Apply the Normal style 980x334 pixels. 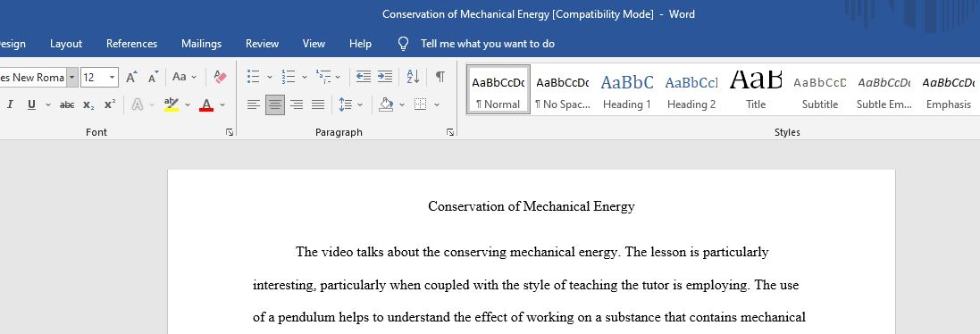point(498,90)
